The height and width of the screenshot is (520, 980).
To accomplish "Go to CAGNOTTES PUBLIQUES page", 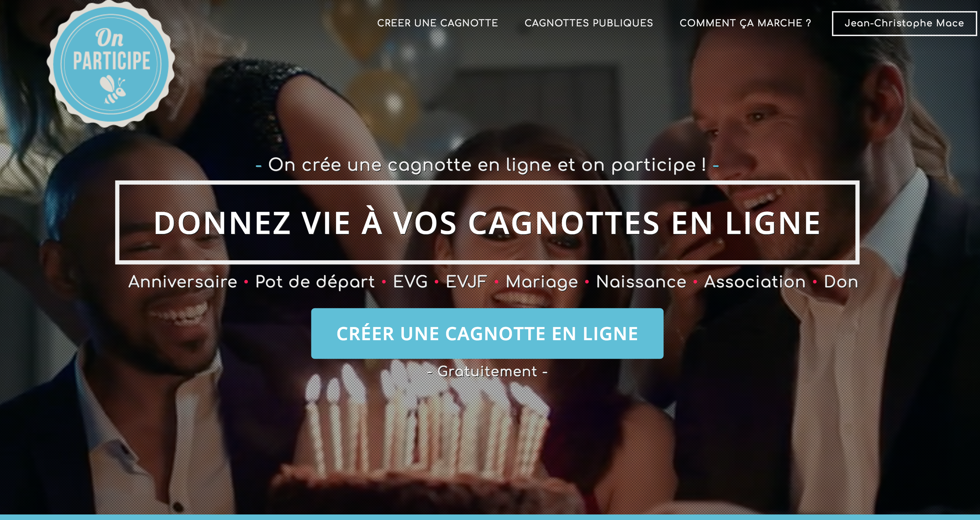I will coord(589,23).
